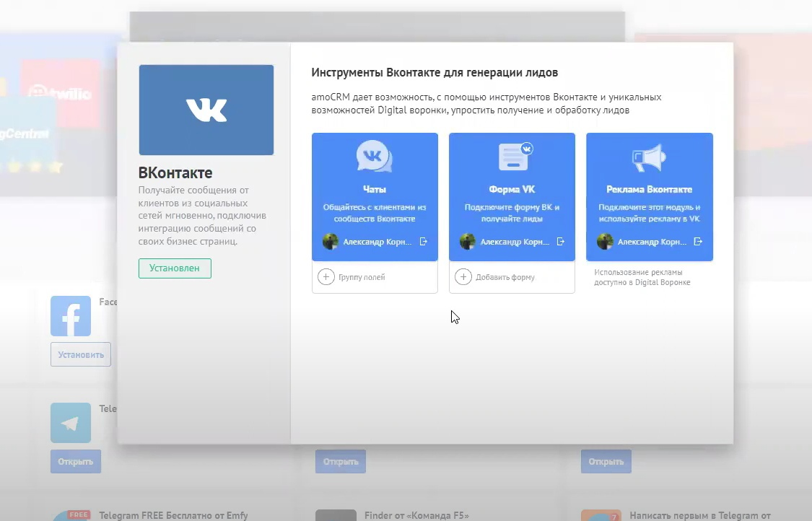Click the Twilio tile in background
Image resolution: width=812 pixels, height=521 pixels.
tap(61, 93)
